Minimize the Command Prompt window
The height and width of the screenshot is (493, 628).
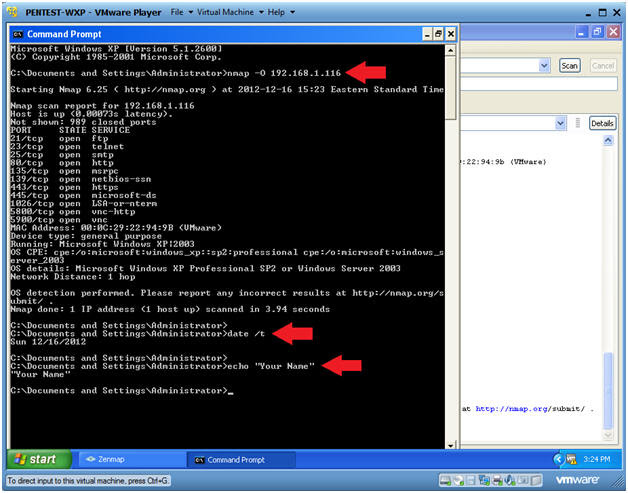[x=427, y=34]
